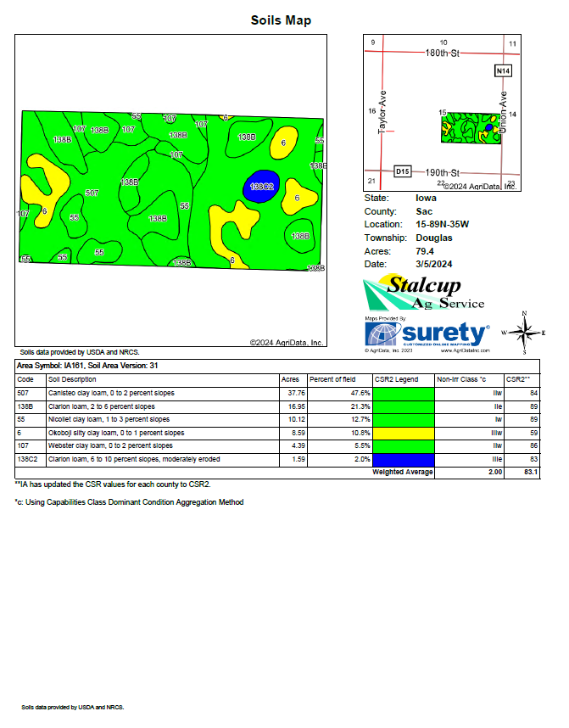Click the County value Sac

[424, 212]
